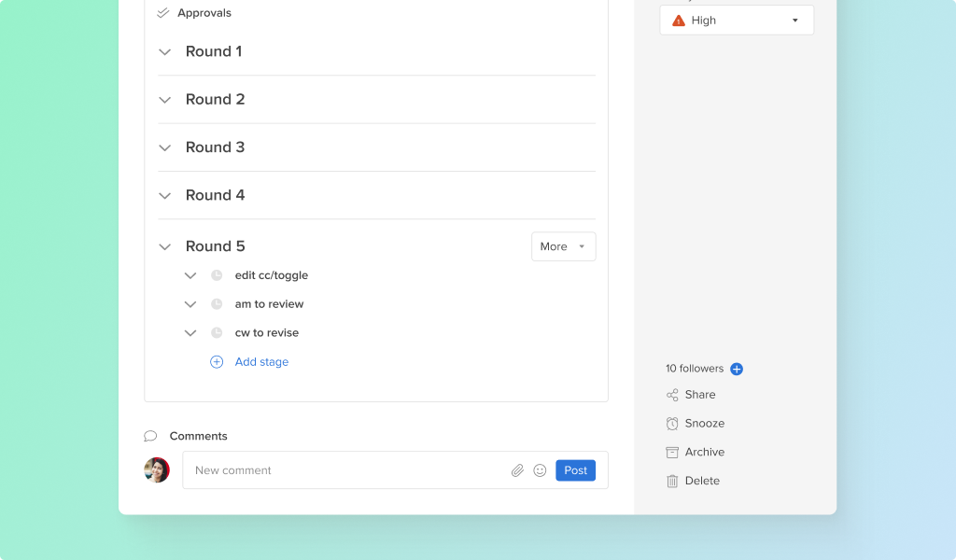Screen dimensions: 956x560
Task: Click the Add stage link
Action: tap(261, 362)
